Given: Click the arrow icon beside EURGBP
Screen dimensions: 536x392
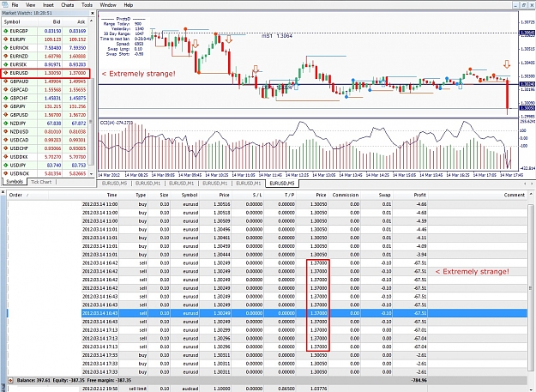Looking at the screenshot, I should (x=5, y=31).
